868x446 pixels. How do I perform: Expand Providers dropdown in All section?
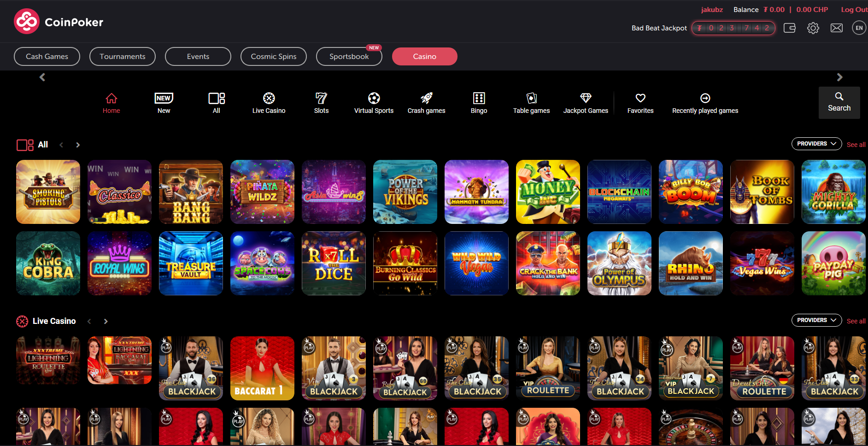pyautogui.click(x=817, y=144)
